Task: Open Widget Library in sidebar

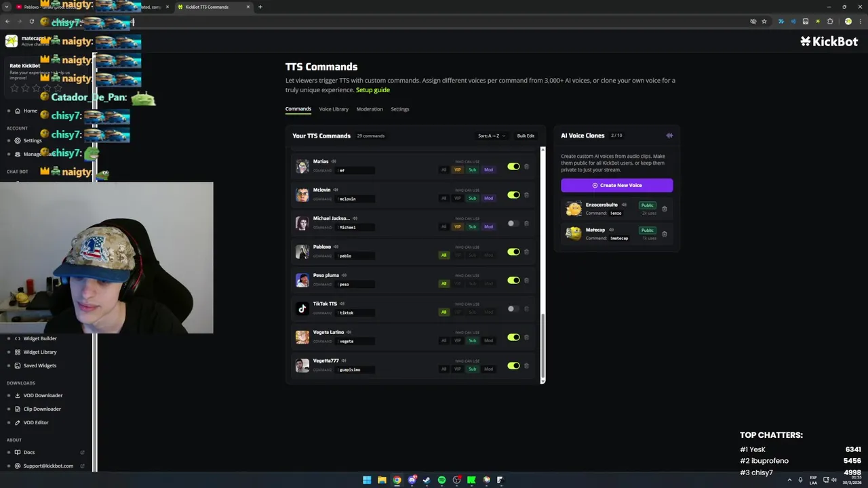Action: 40,352
